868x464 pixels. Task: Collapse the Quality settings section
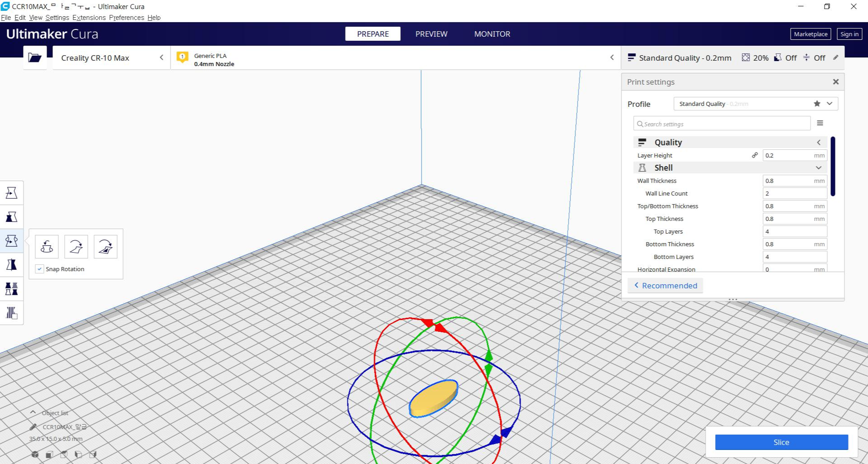[730, 142]
